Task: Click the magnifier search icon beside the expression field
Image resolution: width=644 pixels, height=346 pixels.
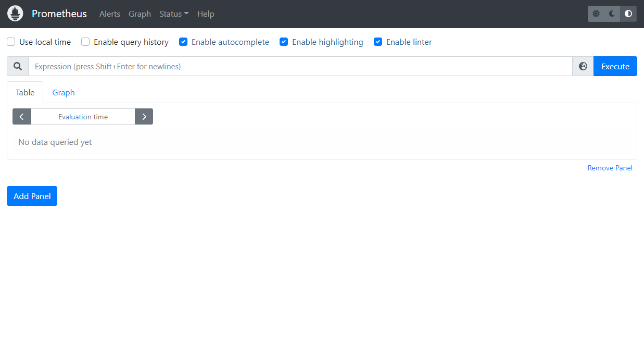Action: 18,66
